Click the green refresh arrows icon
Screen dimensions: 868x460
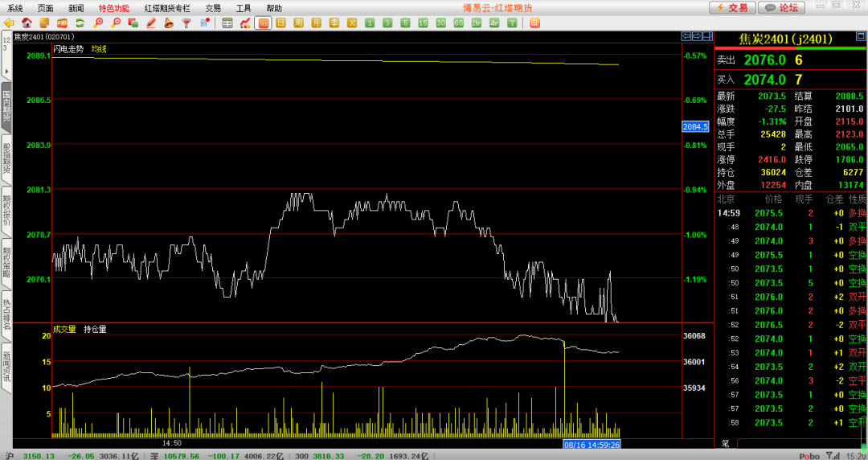80,23
